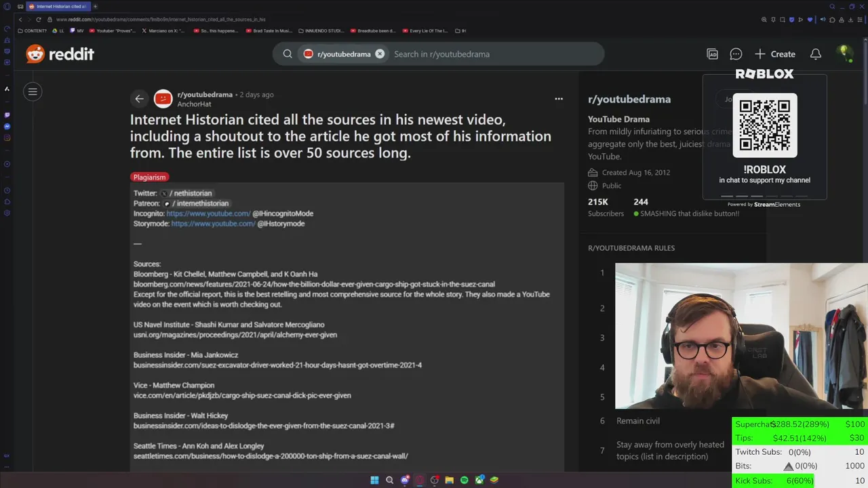
Task: Click the reddit.com URL in address bar
Action: click(161, 20)
